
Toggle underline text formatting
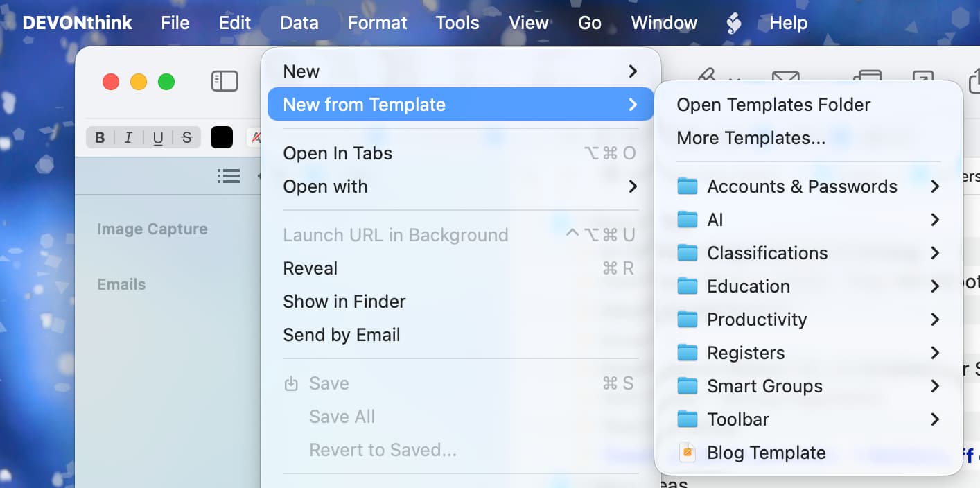[158, 137]
